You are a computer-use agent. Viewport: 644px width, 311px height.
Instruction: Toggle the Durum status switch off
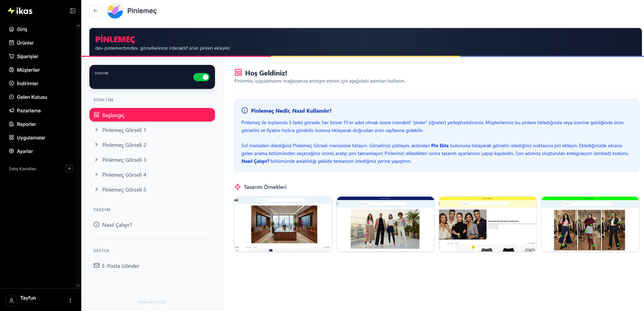click(x=201, y=77)
